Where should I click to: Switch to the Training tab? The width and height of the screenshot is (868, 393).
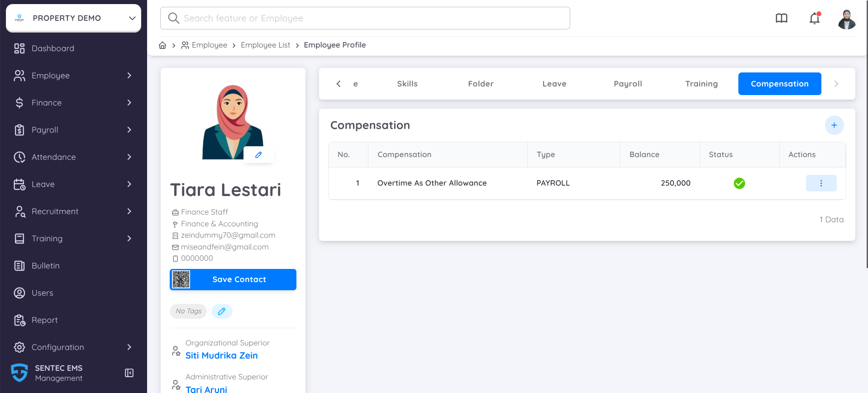pyautogui.click(x=701, y=84)
